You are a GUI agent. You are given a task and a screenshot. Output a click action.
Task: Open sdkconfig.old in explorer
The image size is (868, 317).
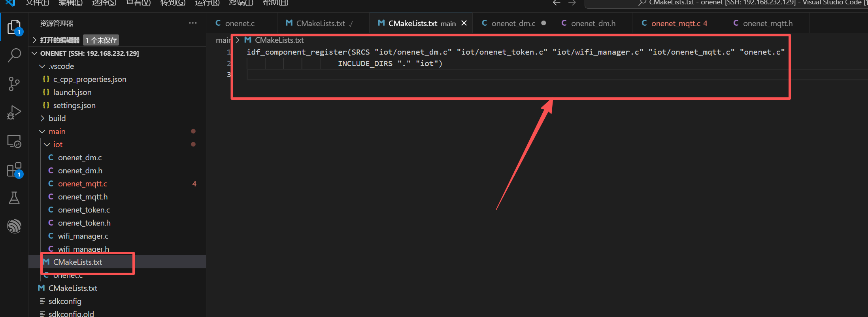click(x=117, y=313)
